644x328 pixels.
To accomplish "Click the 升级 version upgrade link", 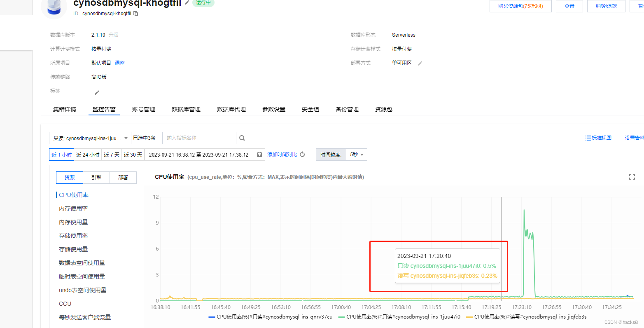I will (x=113, y=35).
